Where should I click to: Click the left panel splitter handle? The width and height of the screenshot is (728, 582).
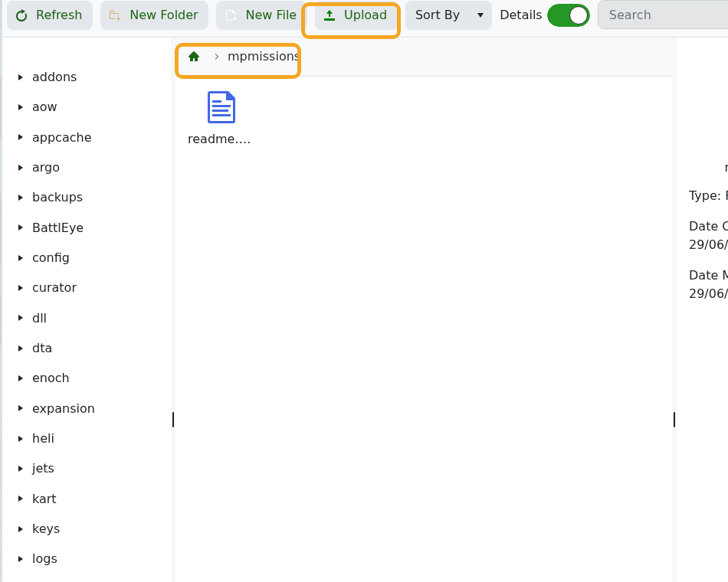[173, 420]
